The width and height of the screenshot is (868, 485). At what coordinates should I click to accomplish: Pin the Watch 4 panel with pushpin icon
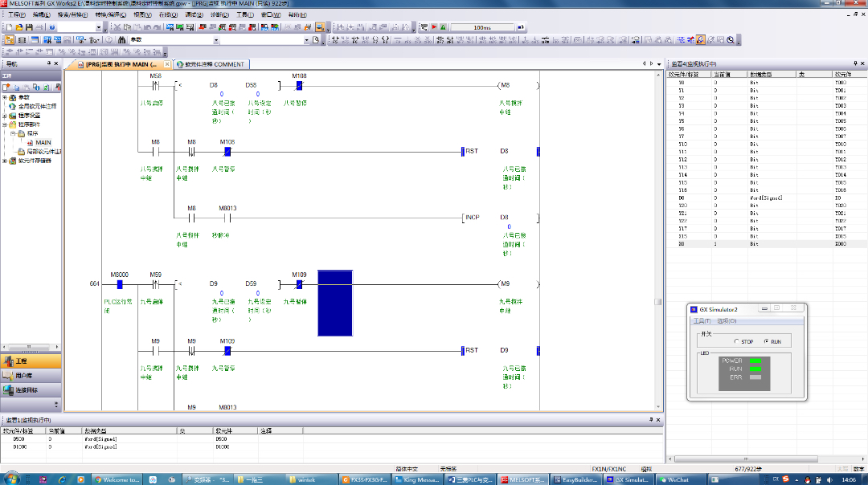tap(855, 63)
